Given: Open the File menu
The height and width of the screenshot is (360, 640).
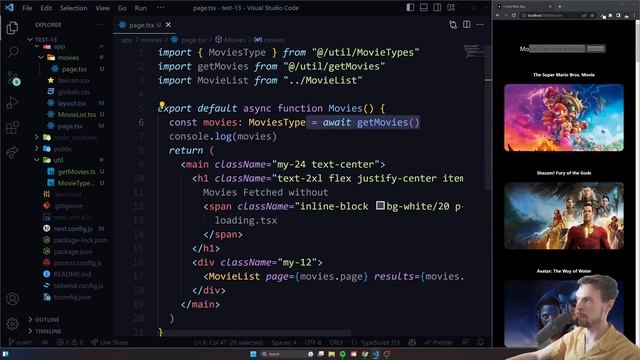Looking at the screenshot, I should (x=27, y=8).
